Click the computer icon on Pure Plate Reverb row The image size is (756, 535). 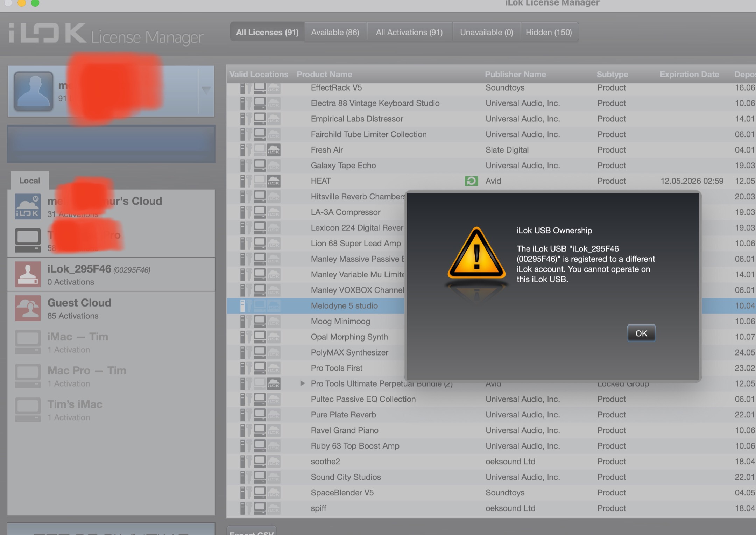coord(260,415)
